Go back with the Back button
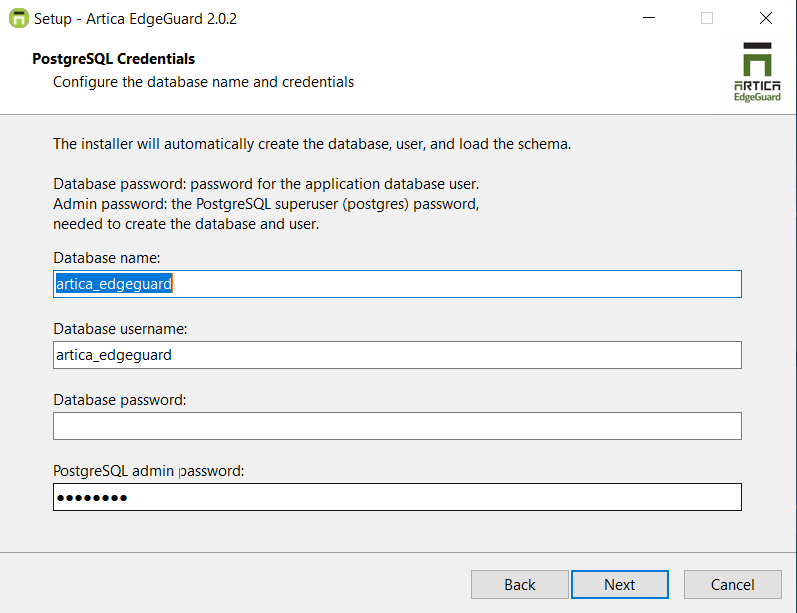 click(x=519, y=585)
